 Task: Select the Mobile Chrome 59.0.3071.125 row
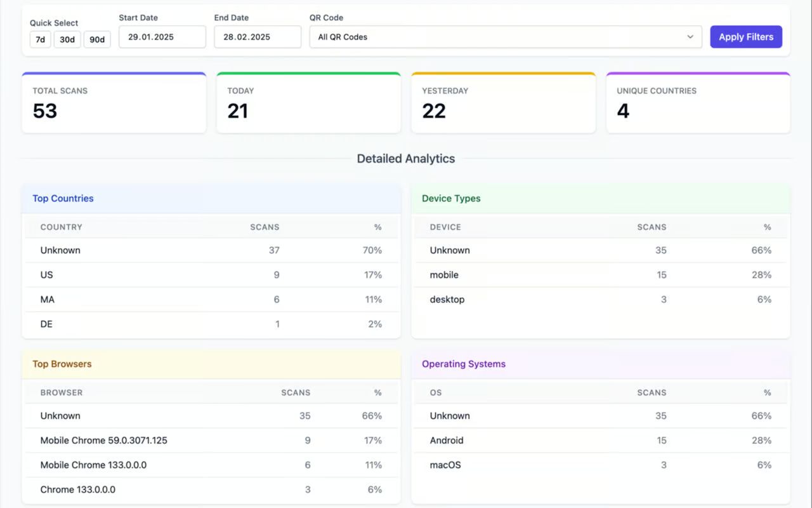211,441
